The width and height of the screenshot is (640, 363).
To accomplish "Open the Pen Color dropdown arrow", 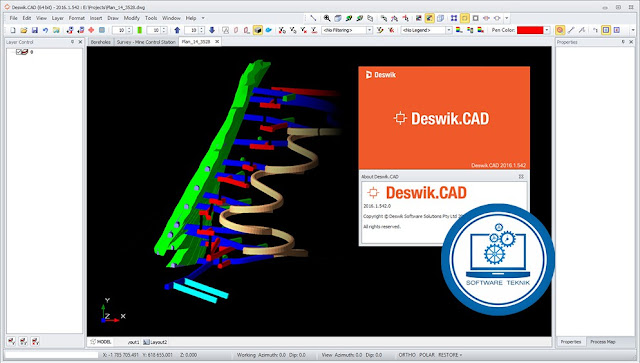I will pos(547,30).
